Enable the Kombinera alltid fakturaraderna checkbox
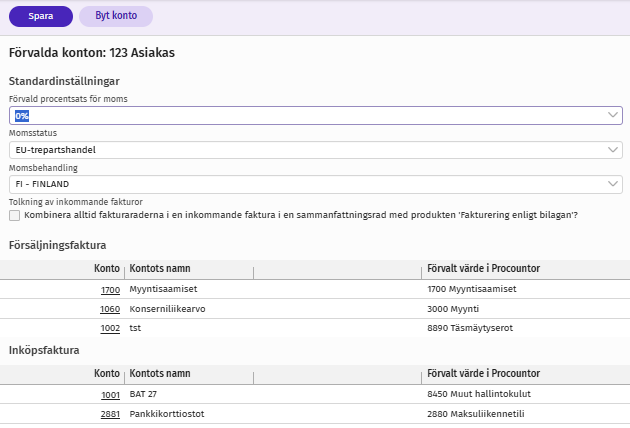This screenshot has width=630, height=428. coord(14,215)
